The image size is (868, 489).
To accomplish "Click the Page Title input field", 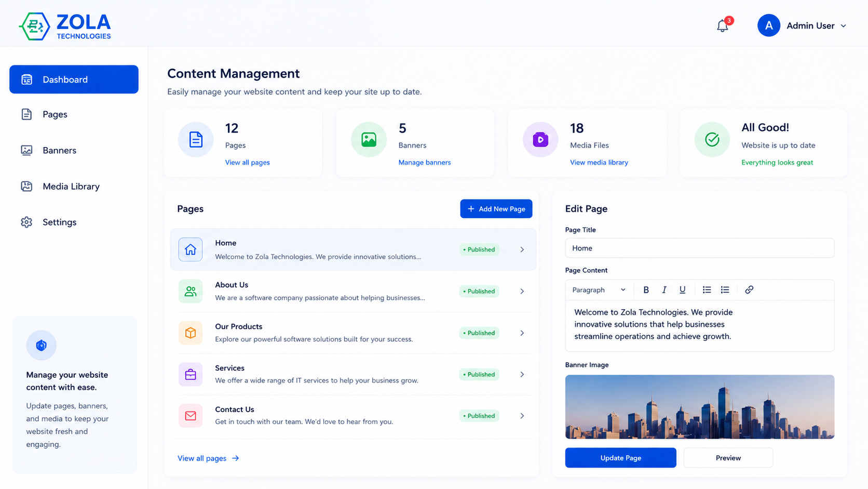I will [x=699, y=248].
